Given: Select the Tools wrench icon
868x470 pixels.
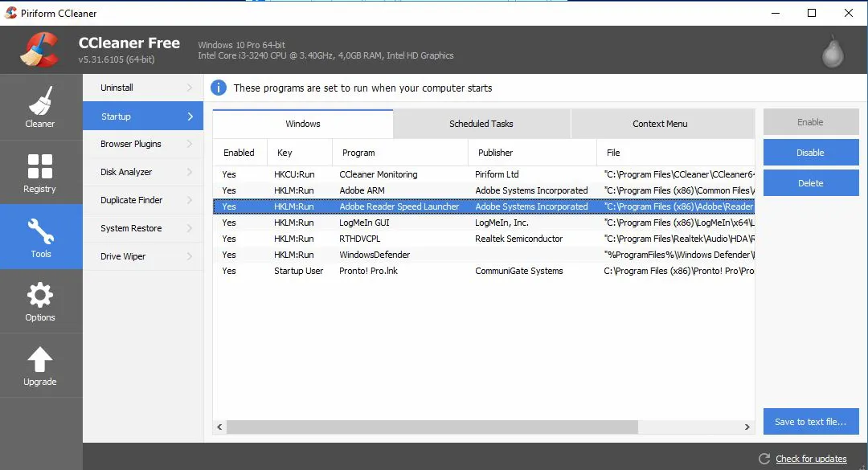Looking at the screenshot, I should point(40,231).
